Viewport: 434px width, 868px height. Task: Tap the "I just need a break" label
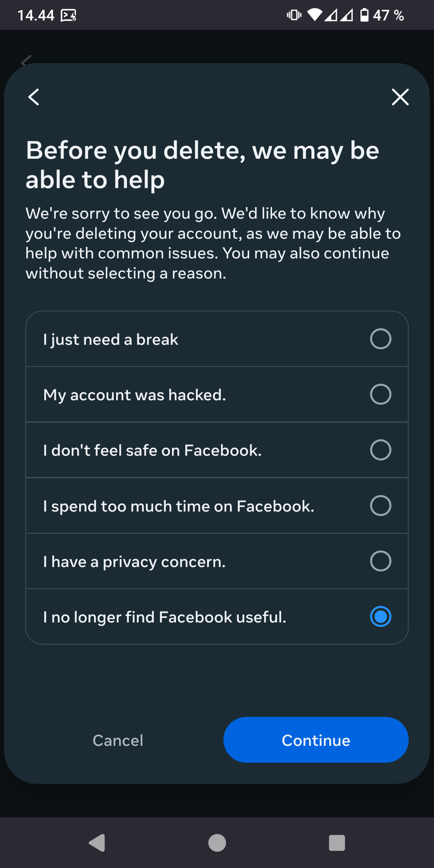(x=111, y=340)
